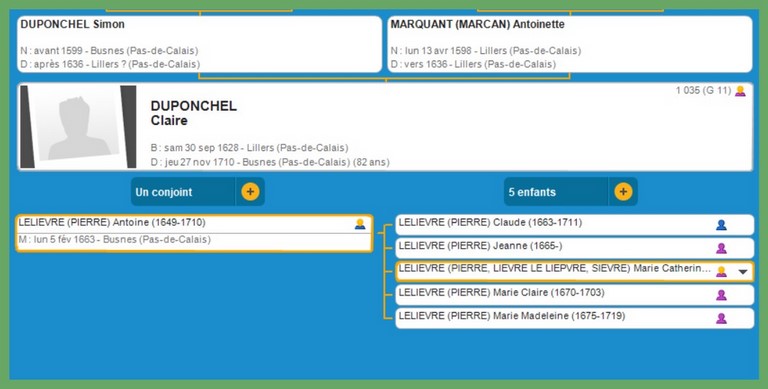Open mother MARQUANT (MARCAN) Antoinette's card
This screenshot has height=389, width=768.
click(570, 44)
